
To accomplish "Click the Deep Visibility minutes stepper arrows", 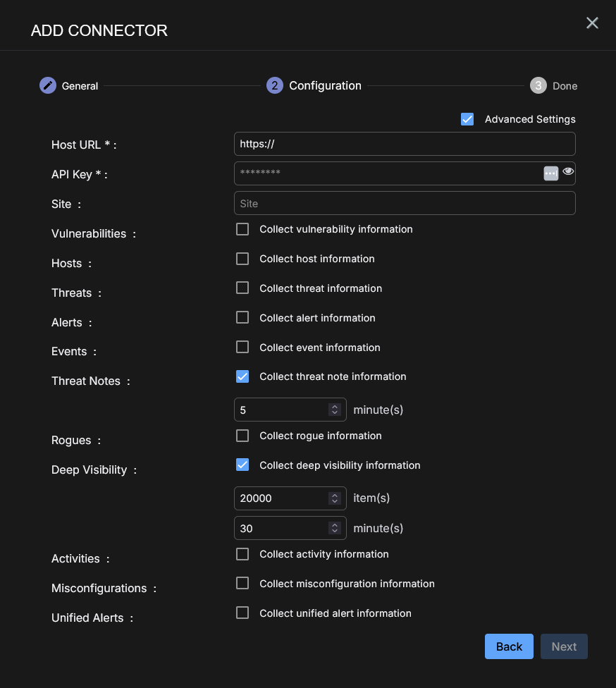I will [334, 528].
